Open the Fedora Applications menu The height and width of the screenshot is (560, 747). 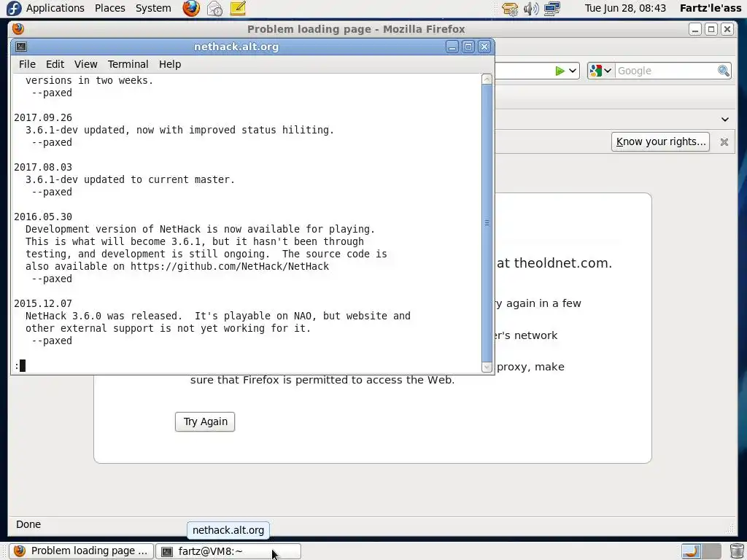click(55, 8)
